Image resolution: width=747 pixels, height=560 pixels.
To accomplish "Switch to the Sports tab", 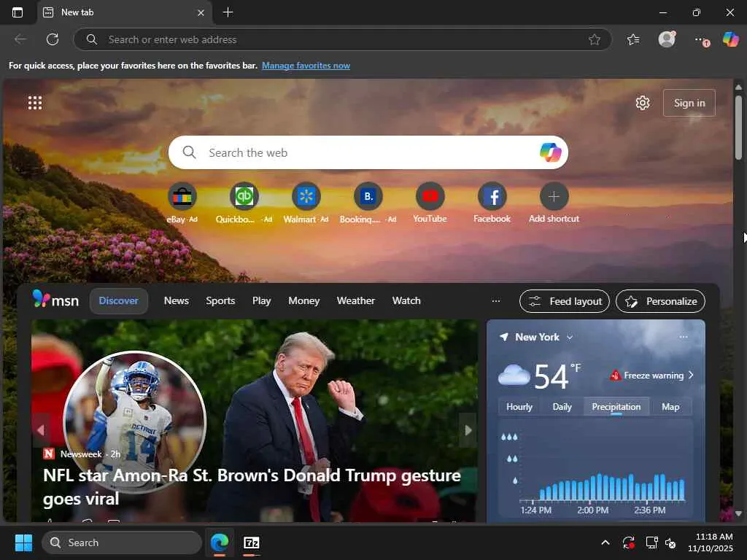I will point(220,301).
